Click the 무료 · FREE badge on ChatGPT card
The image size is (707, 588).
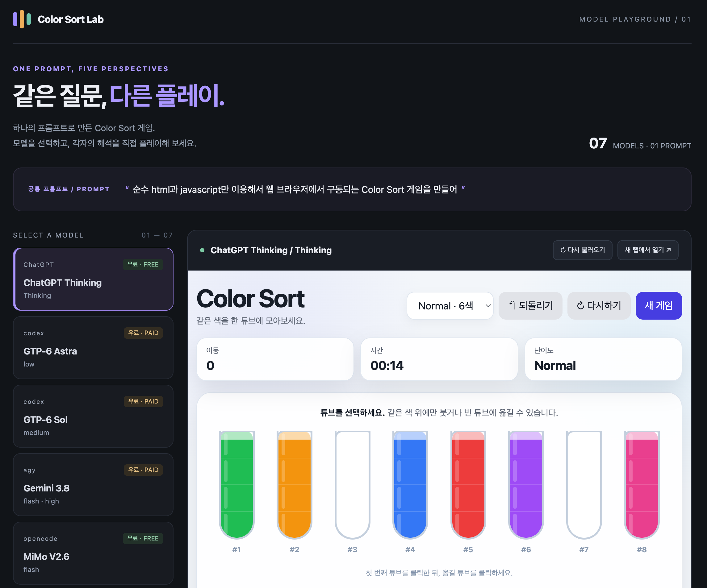pyautogui.click(x=143, y=264)
